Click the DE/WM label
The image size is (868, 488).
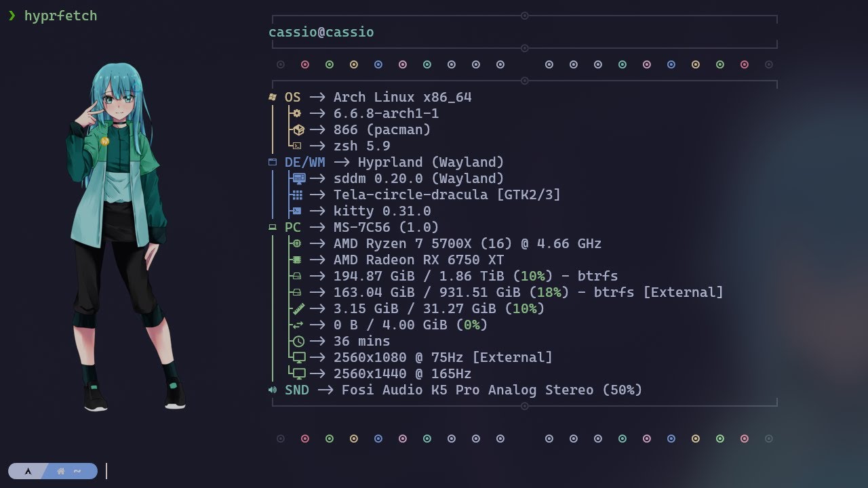point(305,162)
